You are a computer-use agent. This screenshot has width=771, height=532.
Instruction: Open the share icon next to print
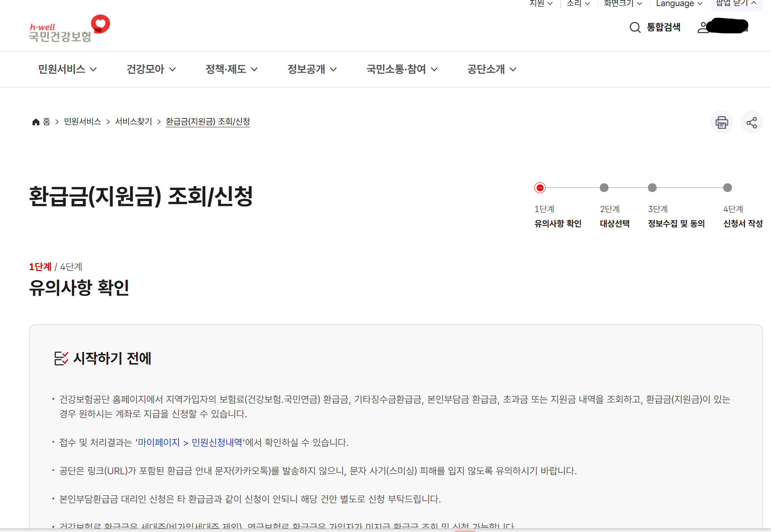pyautogui.click(x=751, y=122)
